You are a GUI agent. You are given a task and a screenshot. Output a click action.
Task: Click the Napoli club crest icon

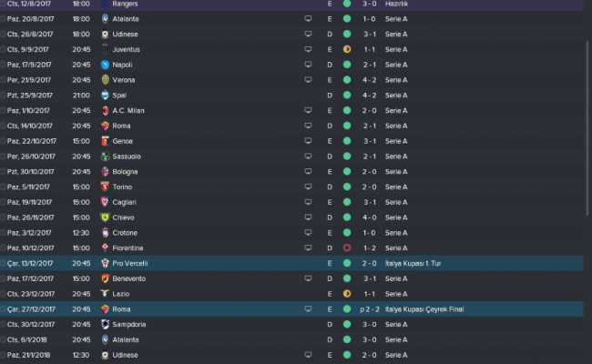pos(106,65)
